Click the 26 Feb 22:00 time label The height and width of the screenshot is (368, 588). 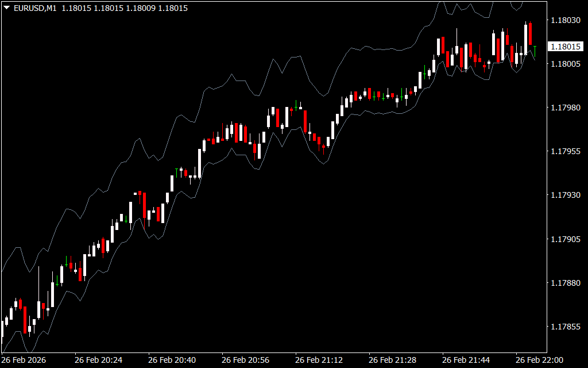(539, 360)
